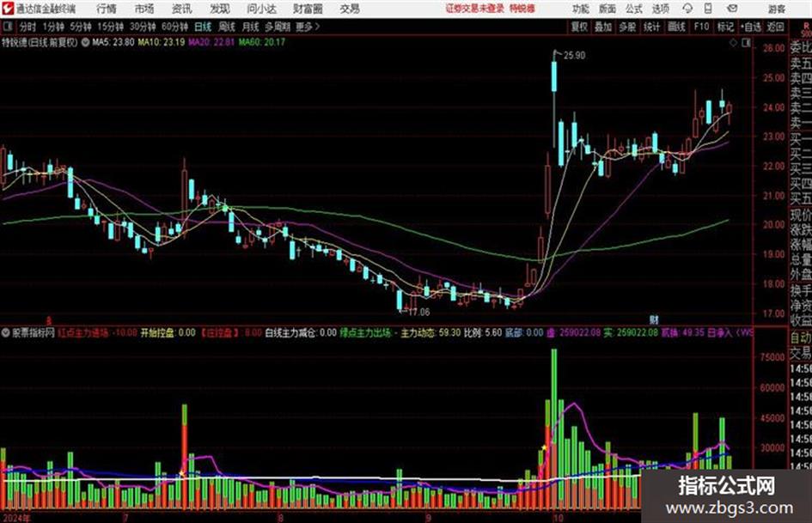Open the 选项 menu
This screenshot has height=523, width=812.
click(660, 9)
